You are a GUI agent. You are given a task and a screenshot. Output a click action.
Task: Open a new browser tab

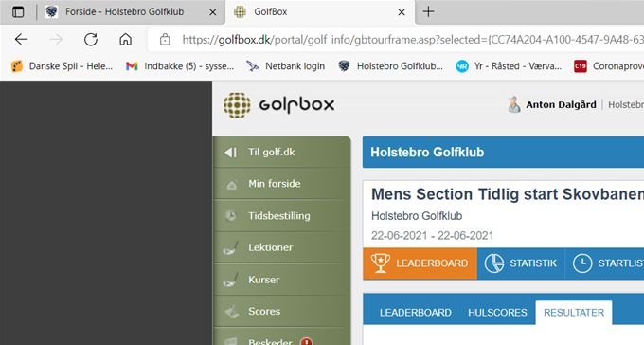pos(428,11)
